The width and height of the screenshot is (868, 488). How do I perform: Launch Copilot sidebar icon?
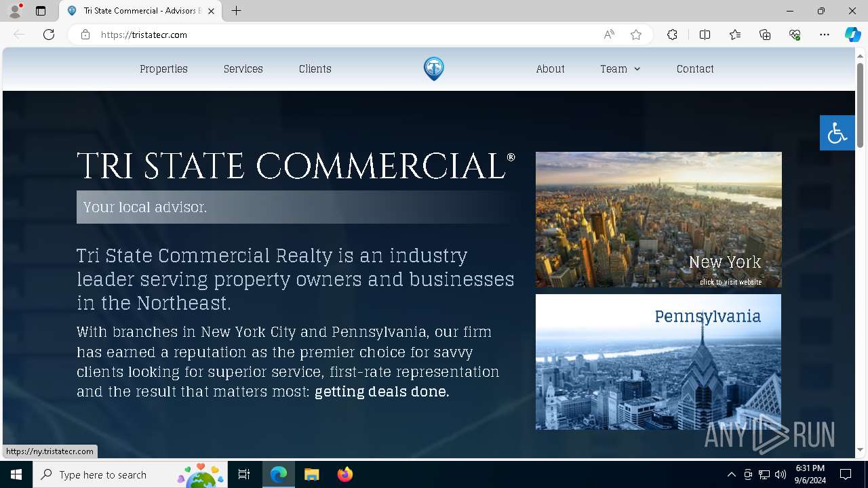click(852, 35)
